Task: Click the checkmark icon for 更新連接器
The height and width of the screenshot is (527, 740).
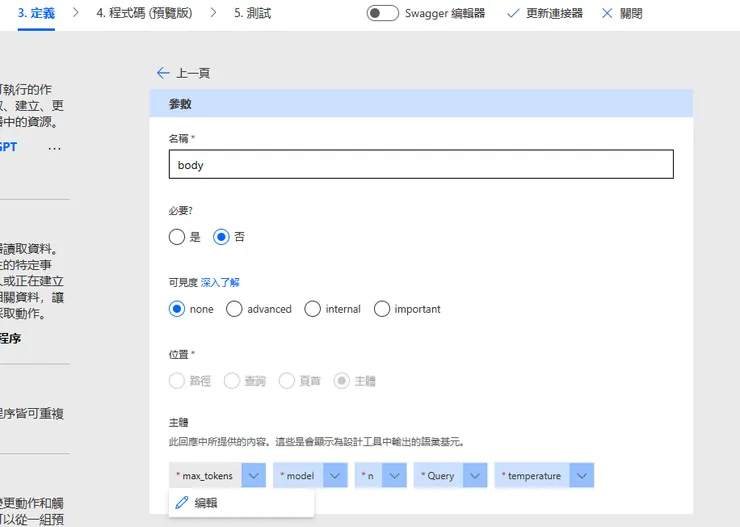Action: (x=513, y=13)
